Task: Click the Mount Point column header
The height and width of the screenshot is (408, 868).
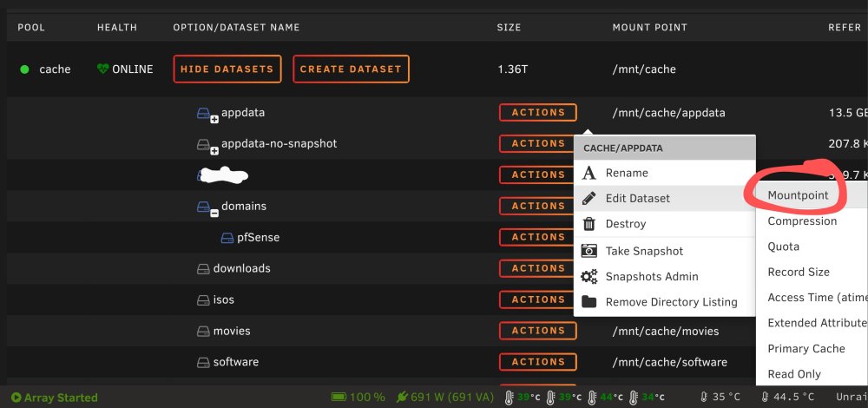Action: (650, 27)
